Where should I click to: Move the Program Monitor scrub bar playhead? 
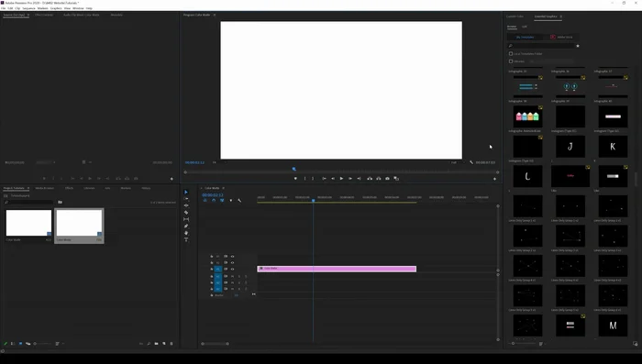294,169
